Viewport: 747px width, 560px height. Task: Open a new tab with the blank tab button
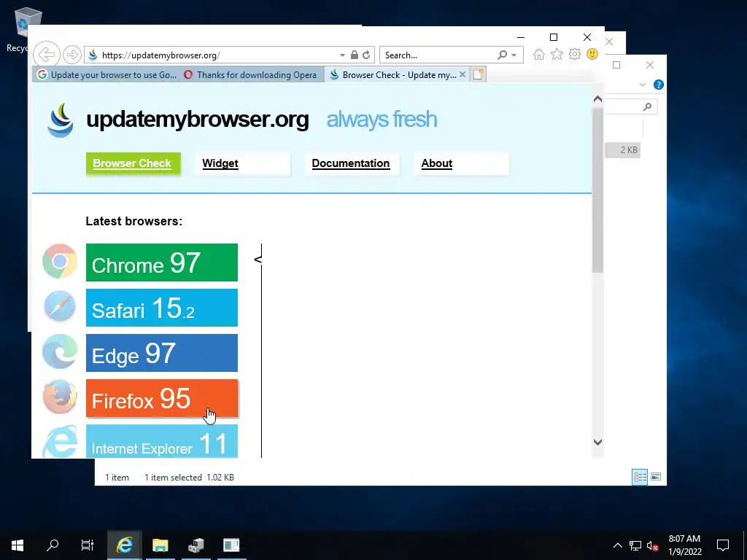pos(479,74)
